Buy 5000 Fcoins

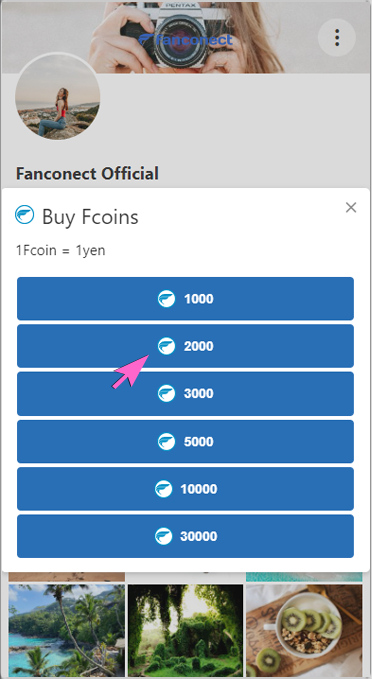pos(185,441)
